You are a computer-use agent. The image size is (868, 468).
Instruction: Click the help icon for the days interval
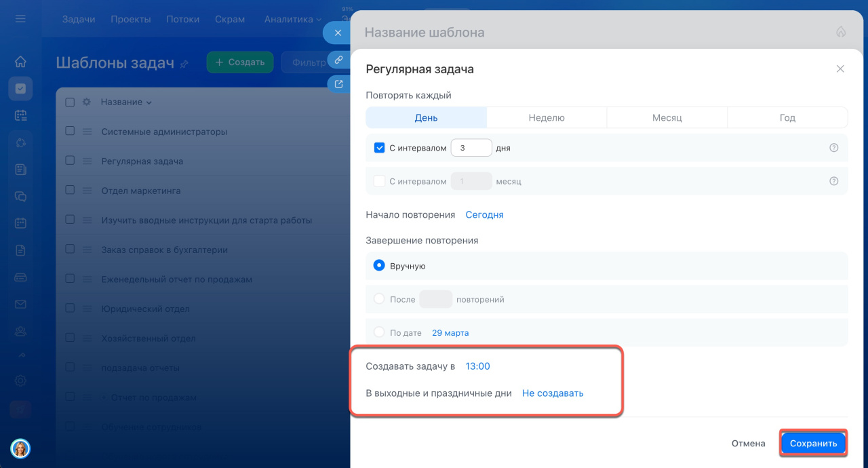pyautogui.click(x=834, y=148)
